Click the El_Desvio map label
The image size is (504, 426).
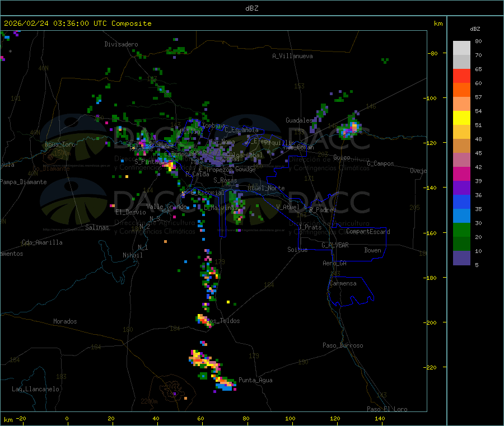click(x=131, y=212)
